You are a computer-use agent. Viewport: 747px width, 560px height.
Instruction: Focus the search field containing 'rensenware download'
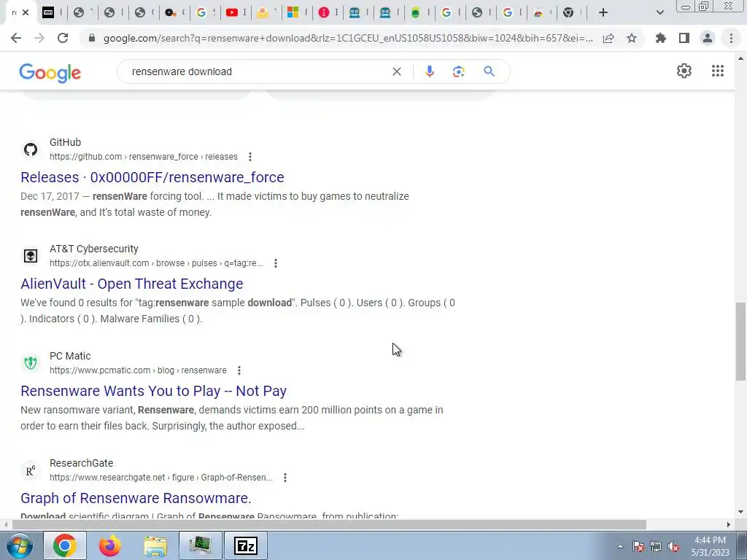tap(258, 71)
